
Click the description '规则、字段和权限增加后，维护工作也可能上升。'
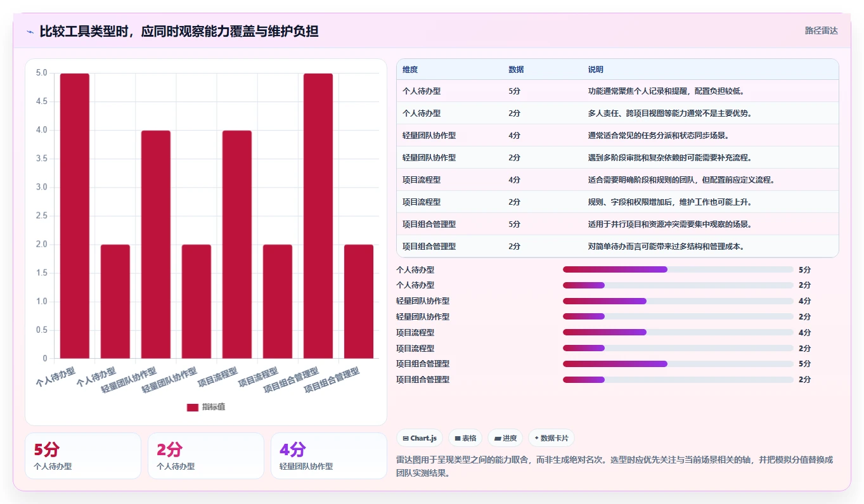click(x=670, y=202)
